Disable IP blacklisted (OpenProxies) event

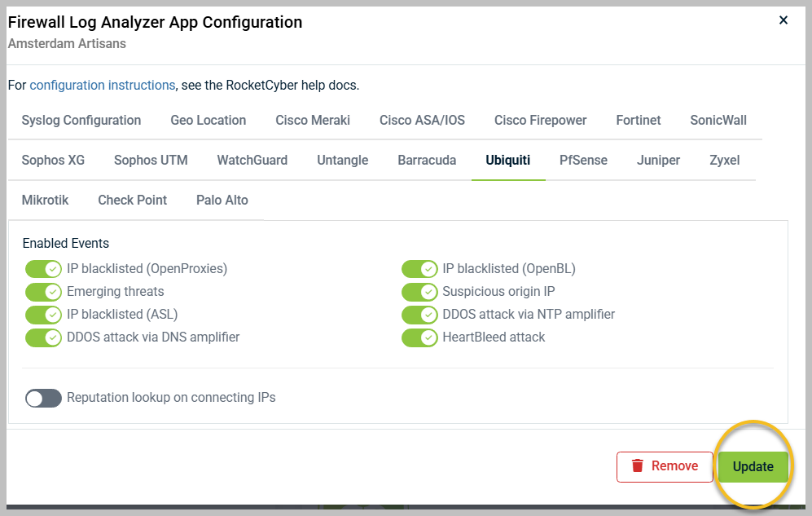click(x=43, y=268)
